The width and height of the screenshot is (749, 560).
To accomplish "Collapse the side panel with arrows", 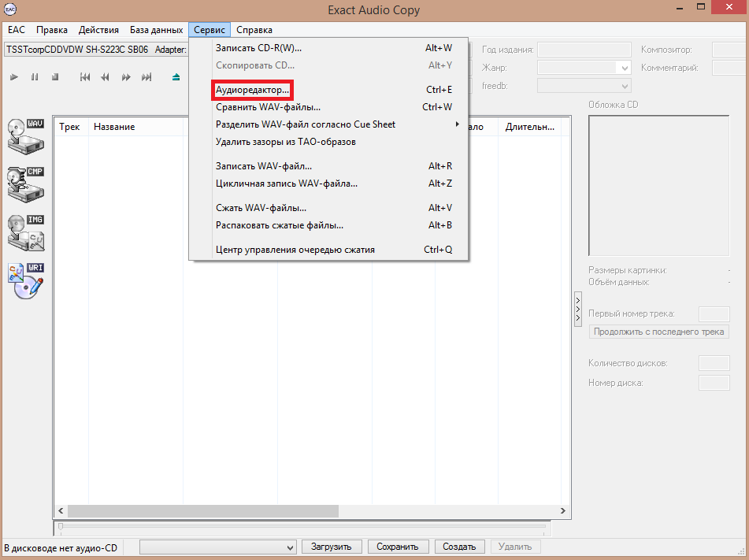I will coord(578,310).
